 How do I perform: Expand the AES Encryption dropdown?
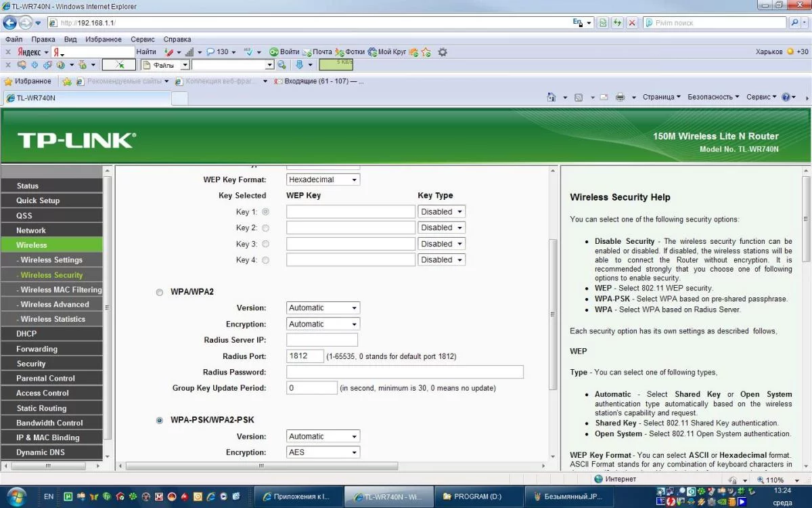pyautogui.click(x=323, y=452)
